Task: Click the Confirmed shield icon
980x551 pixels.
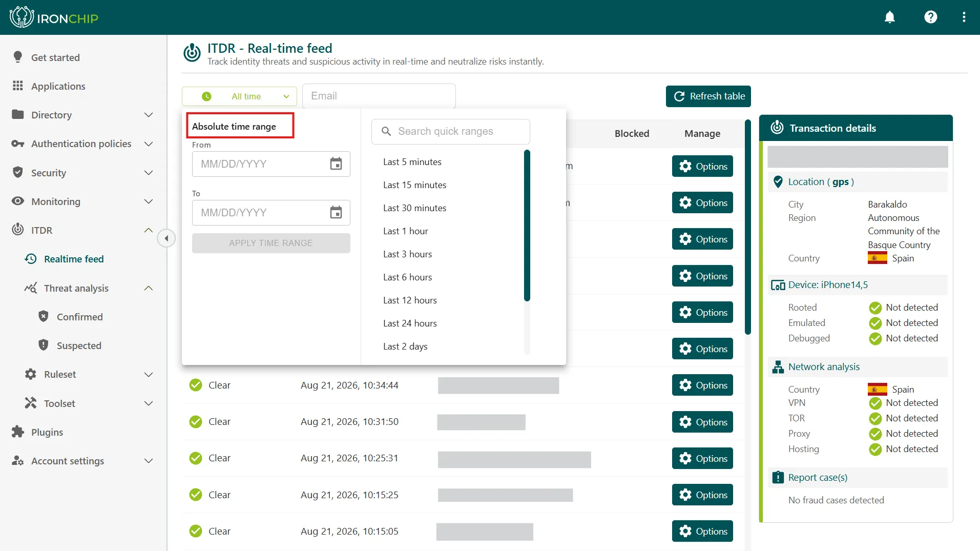Action: pos(44,316)
